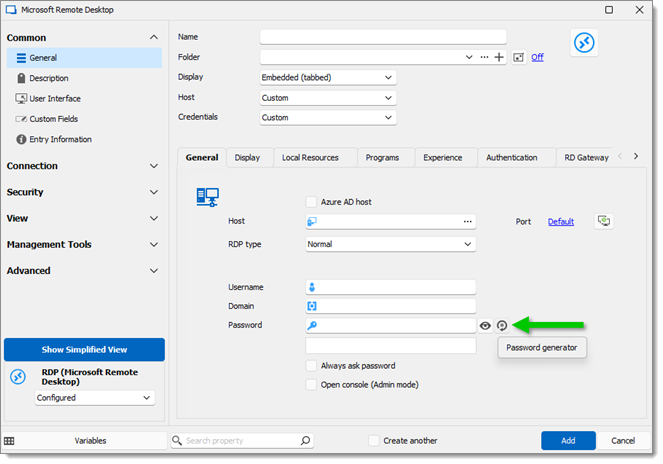Open the Folder dropdown arrow
The image size is (663, 464).
468,57
